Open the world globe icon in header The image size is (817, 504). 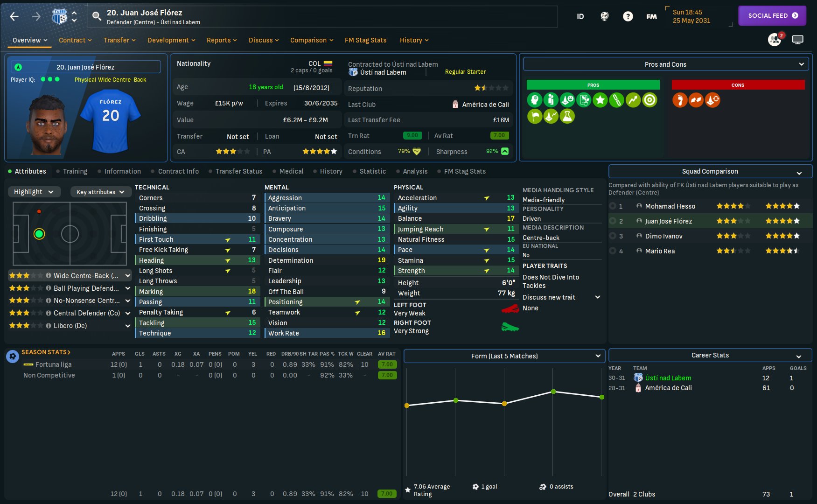[605, 16]
